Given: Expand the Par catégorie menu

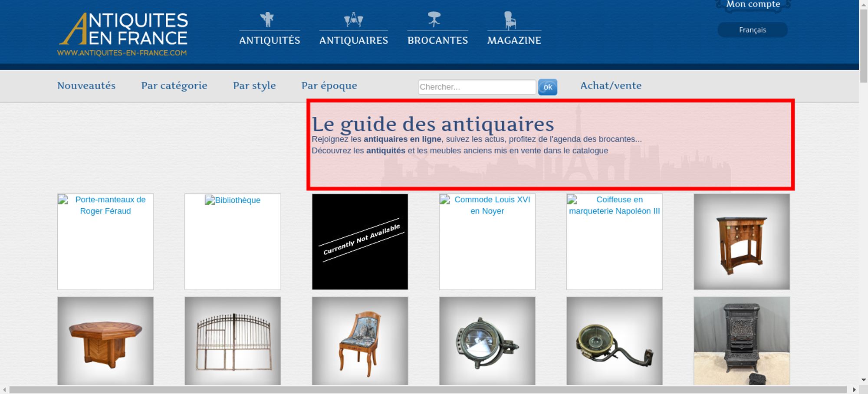Looking at the screenshot, I should [174, 85].
